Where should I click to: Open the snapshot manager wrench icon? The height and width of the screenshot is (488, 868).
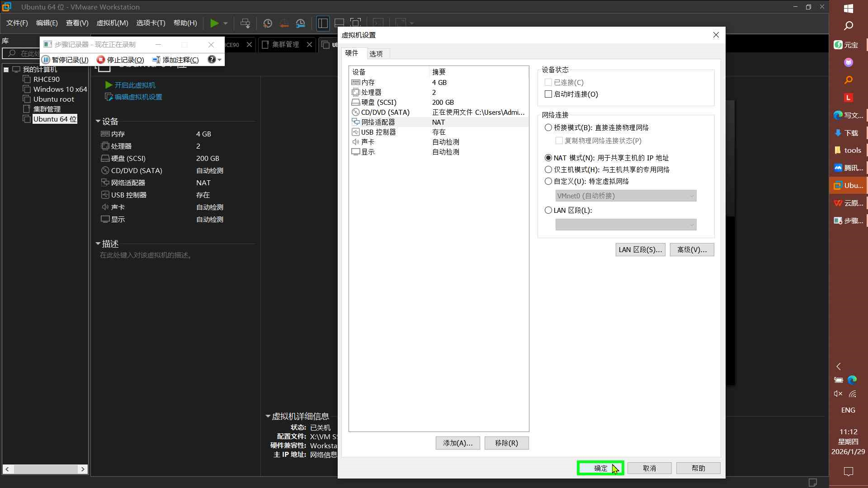[301, 23]
